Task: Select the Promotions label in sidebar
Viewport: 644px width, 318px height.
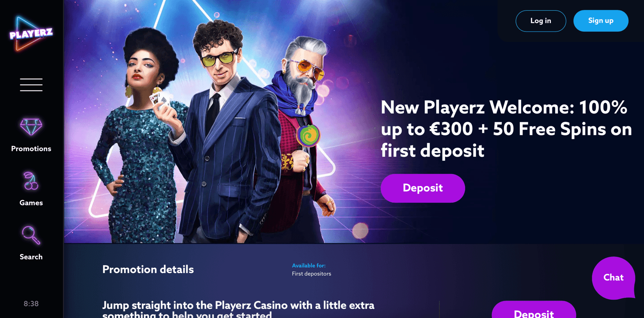Action: (x=31, y=149)
